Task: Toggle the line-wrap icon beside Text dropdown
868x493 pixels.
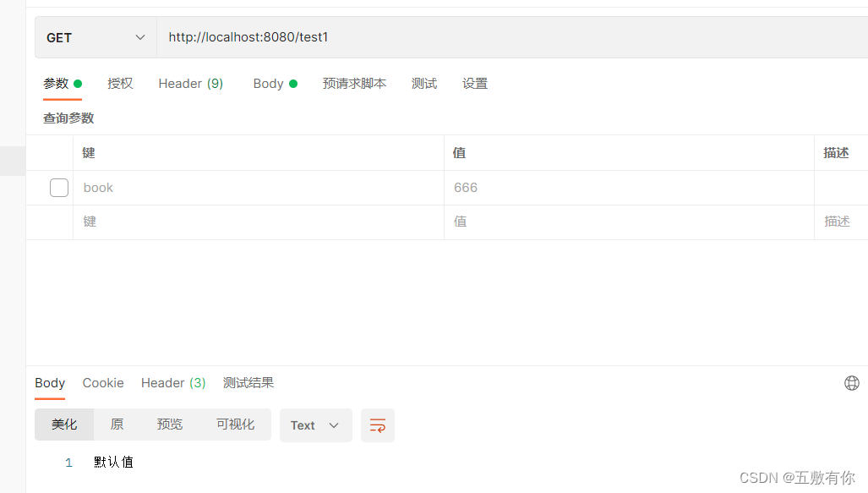Action: click(x=377, y=425)
